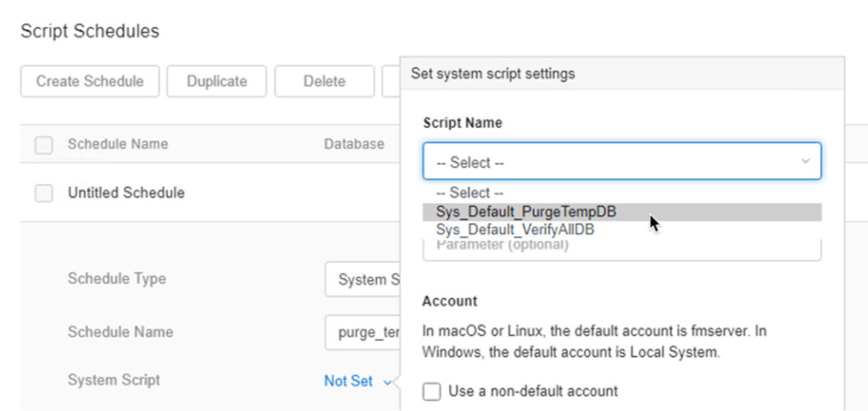The image size is (868, 411).
Task: Click the Delete button
Action: coord(324,81)
